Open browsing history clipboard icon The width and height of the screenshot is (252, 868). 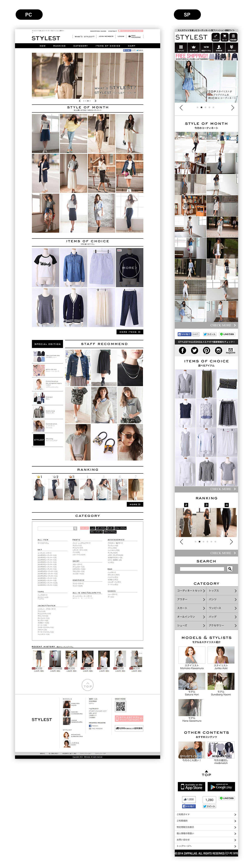(233, 37)
